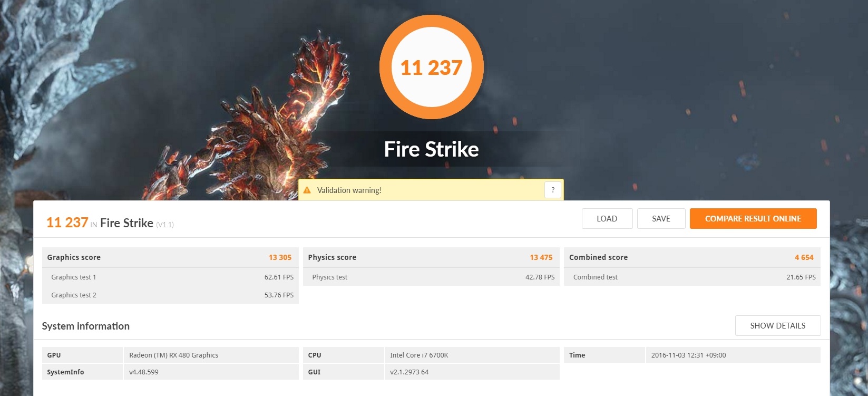Viewport: 868px width, 396px height.
Task: Click the Validation warning! text
Action: pos(349,190)
